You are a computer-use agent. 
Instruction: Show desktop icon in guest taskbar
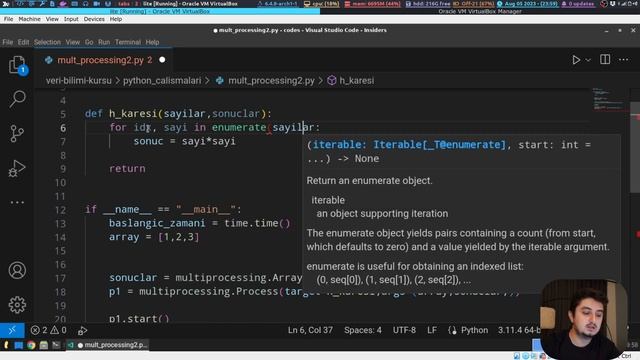coord(19,345)
